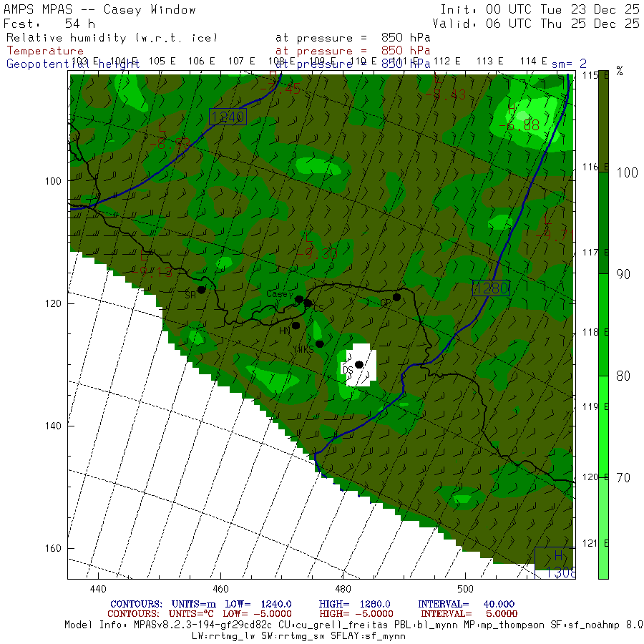The image size is (644, 644).
Task: Select the HN station dot
Action: pos(296,326)
